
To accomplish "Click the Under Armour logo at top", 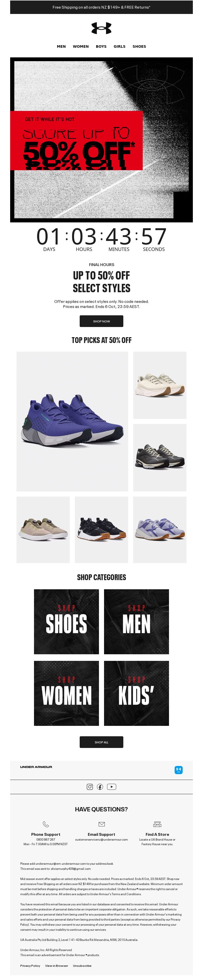I will tap(101, 28).
